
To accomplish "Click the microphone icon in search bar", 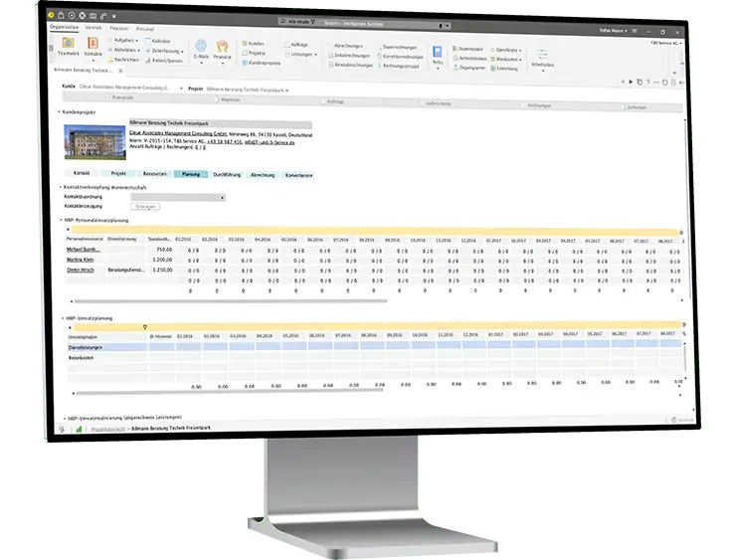I will coord(441,26).
